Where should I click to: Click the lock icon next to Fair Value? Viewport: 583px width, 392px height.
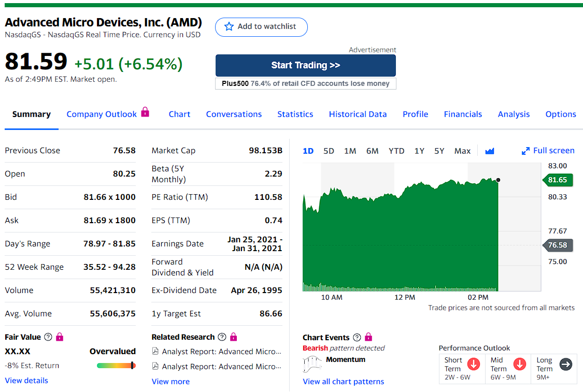point(60,337)
